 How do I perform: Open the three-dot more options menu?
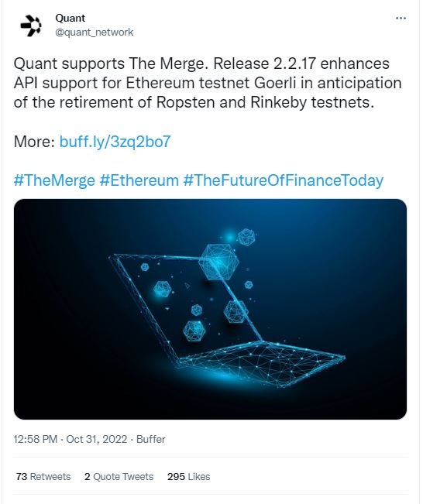click(401, 19)
